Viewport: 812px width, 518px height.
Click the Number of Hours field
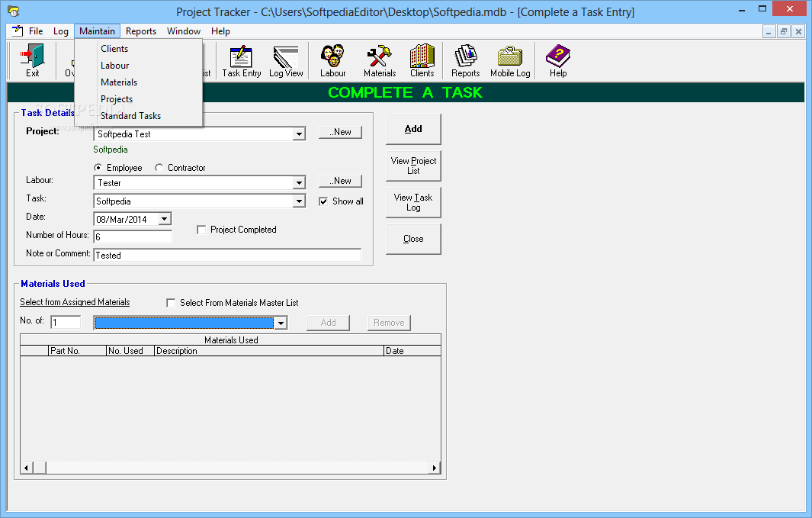point(133,236)
